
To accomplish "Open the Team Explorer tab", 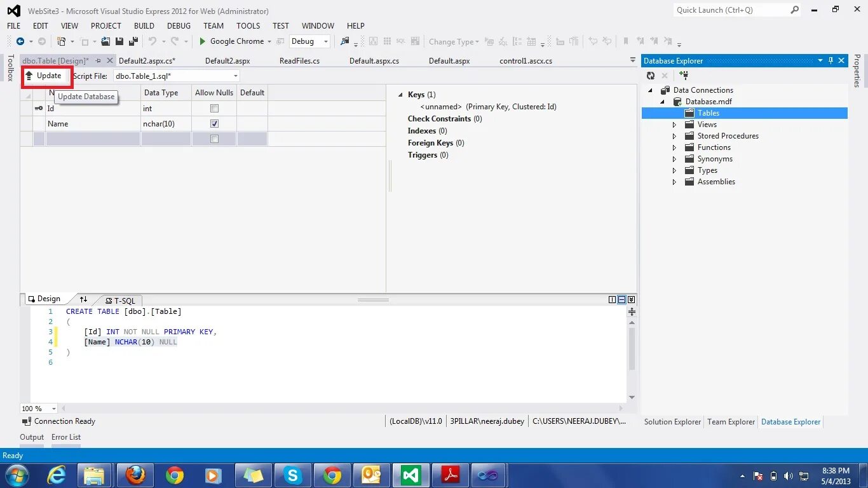I will [x=731, y=422].
